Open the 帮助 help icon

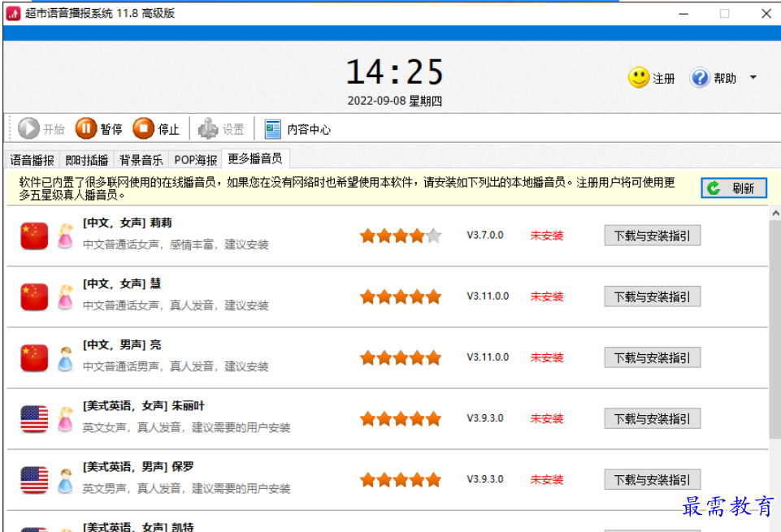[x=699, y=78]
